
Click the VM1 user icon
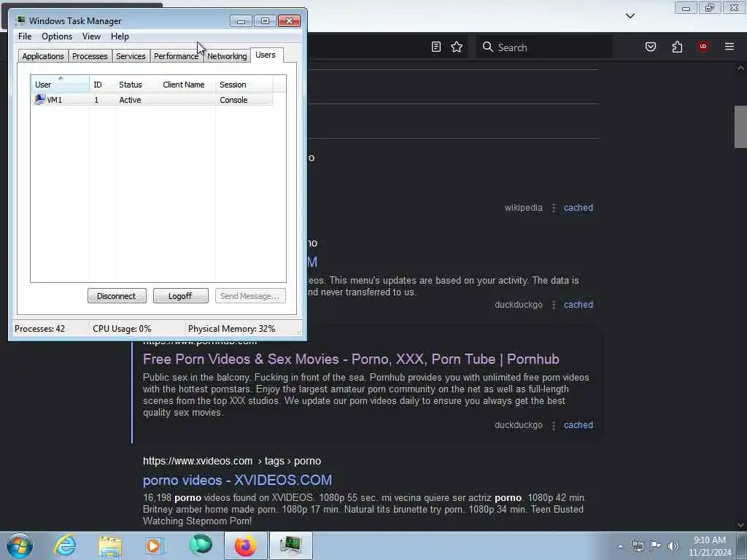pos(39,99)
